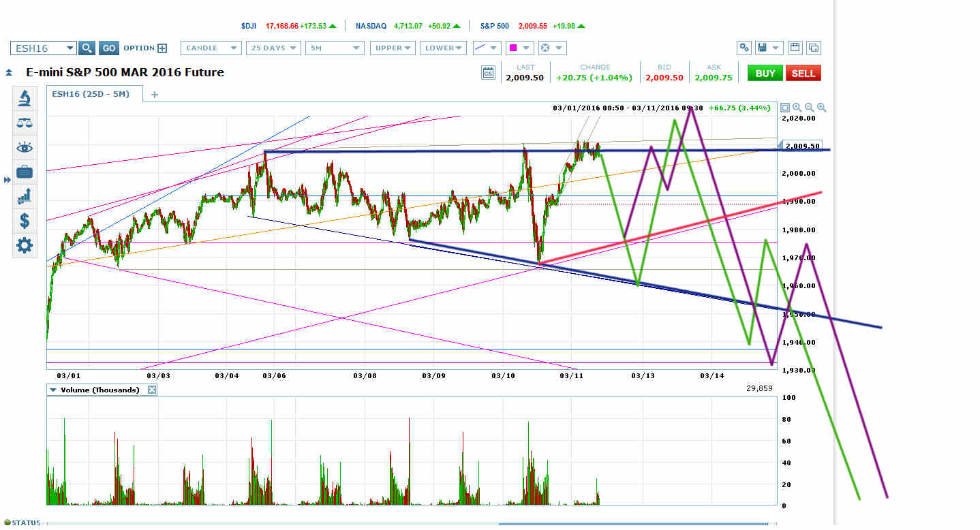Open the NASDAQ index link
Viewport: 980px width, 530px height.
point(371,26)
